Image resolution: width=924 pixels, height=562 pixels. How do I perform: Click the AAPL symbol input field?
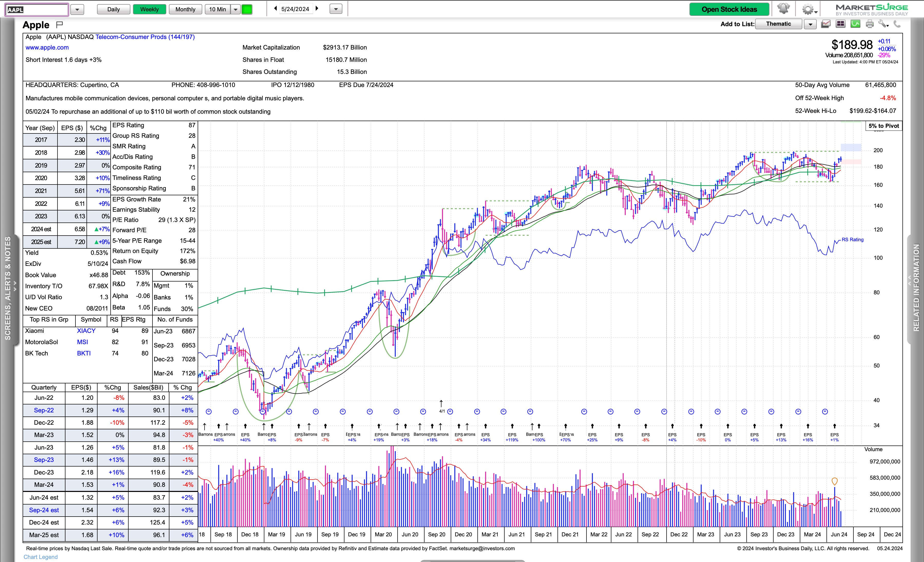pos(37,10)
